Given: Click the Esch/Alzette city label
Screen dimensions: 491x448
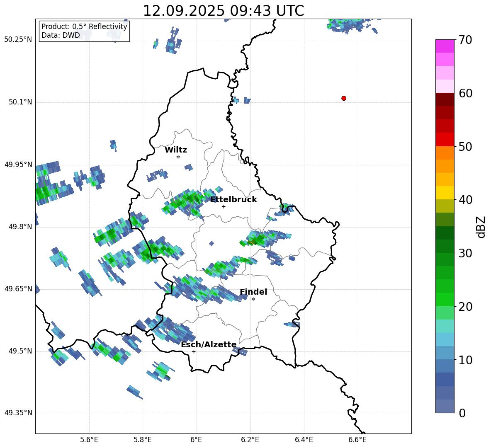Looking at the screenshot, I should click(209, 345).
